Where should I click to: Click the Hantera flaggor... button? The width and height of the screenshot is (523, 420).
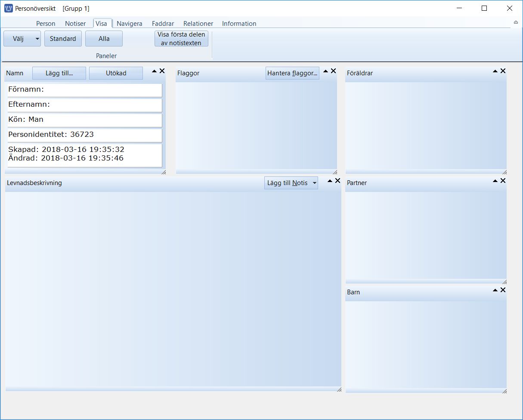(293, 73)
